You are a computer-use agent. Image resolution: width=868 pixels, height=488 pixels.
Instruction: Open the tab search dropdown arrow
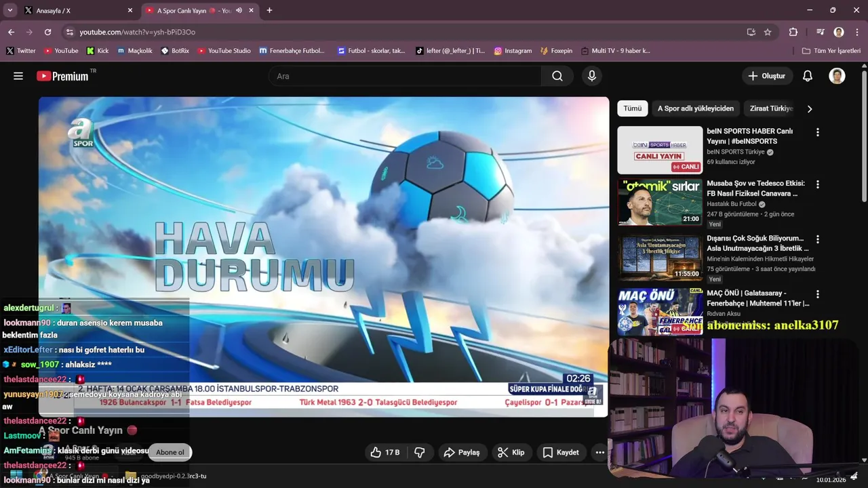9,10
